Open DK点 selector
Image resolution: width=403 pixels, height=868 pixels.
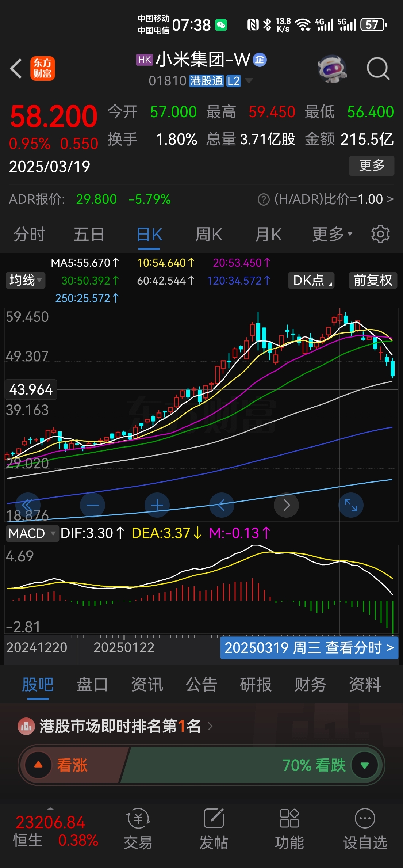[311, 280]
